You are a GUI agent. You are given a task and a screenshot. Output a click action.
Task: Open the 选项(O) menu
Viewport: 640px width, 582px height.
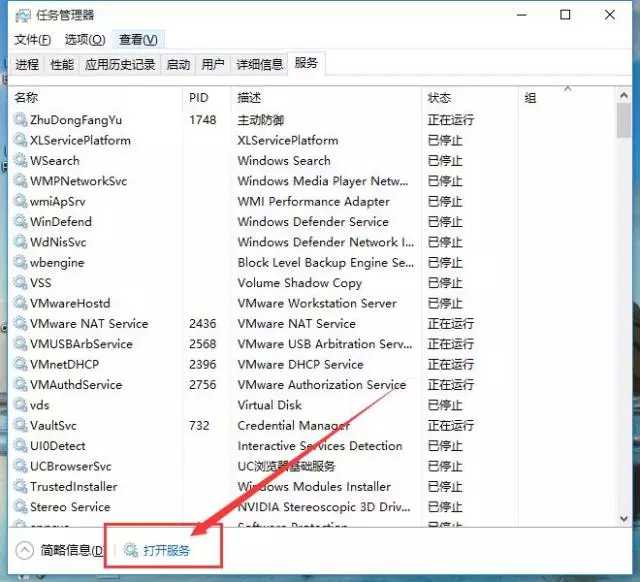coord(84,40)
